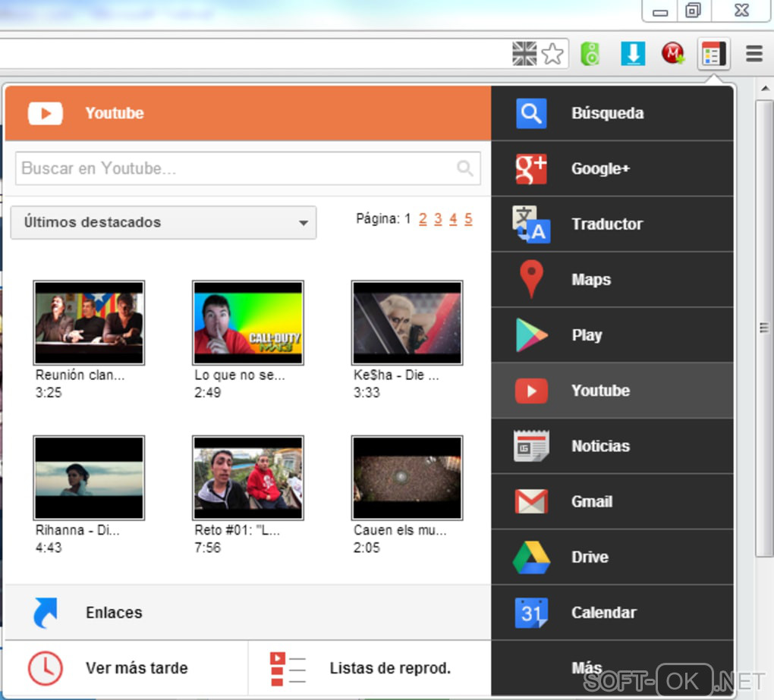774x700 pixels.
Task: Click the red Google+ icon
Action: pos(531,168)
